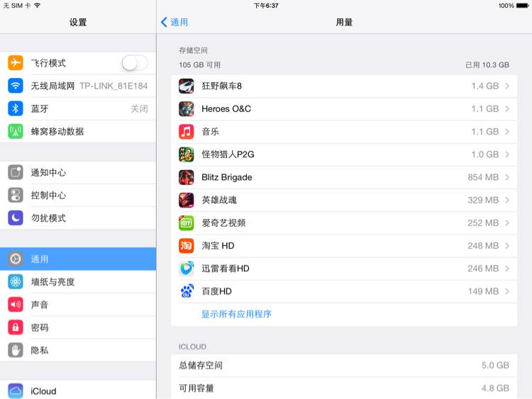Tap the Privacy hand icon
Screen dimensions: 532x399
(x=16, y=350)
